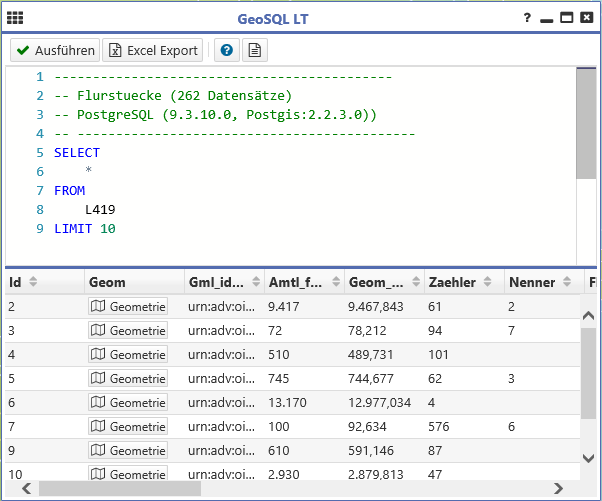Open Geometrie for row Id 7
Screen dimensions: 602x501
pos(128,427)
